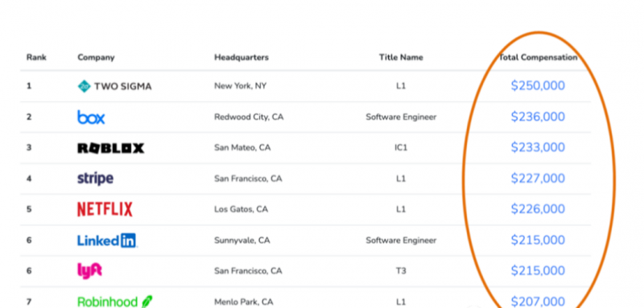Open the $233,000 Roblox compensation link

(538, 147)
